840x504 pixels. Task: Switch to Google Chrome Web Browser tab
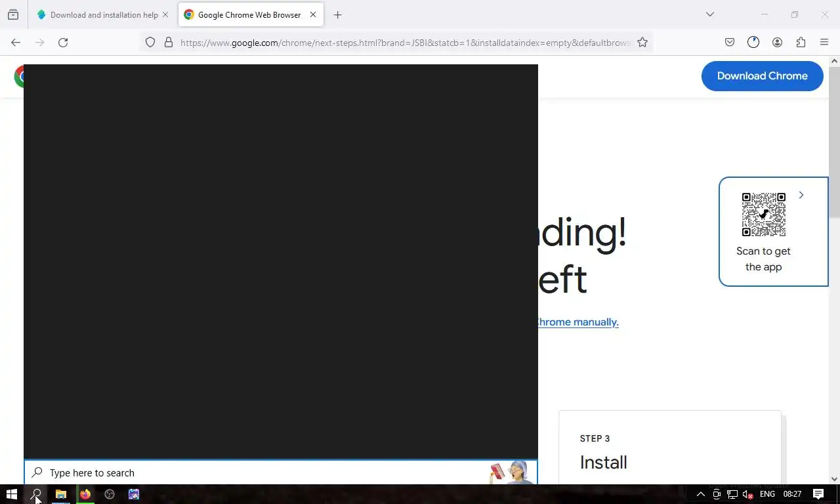tap(249, 14)
